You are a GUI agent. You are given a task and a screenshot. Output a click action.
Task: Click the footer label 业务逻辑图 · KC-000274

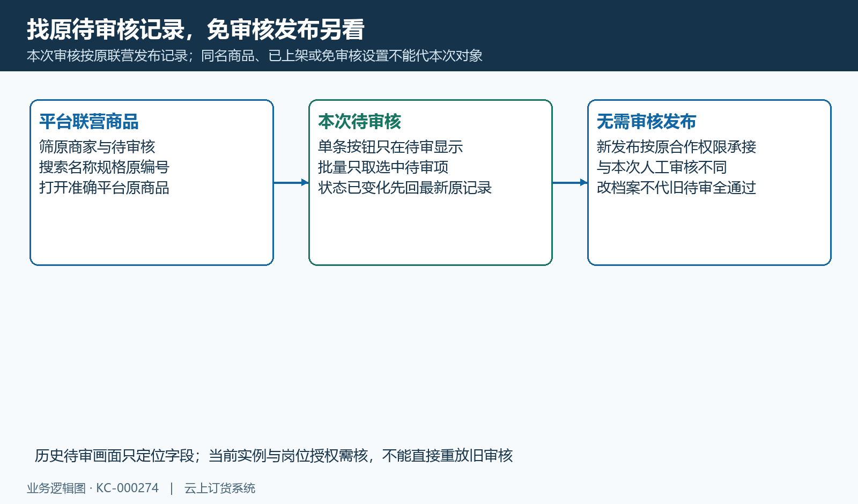93,488
